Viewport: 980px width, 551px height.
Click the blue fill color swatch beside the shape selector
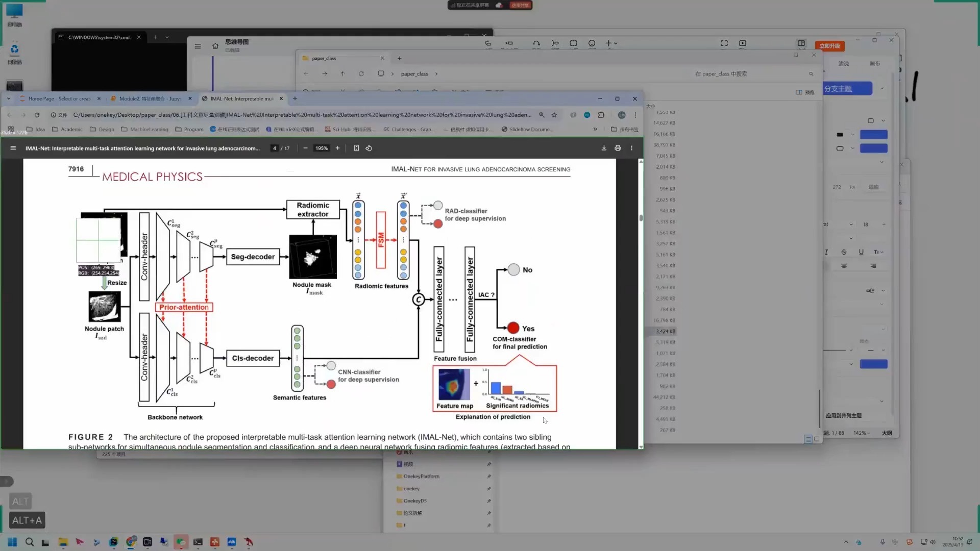[873, 135]
